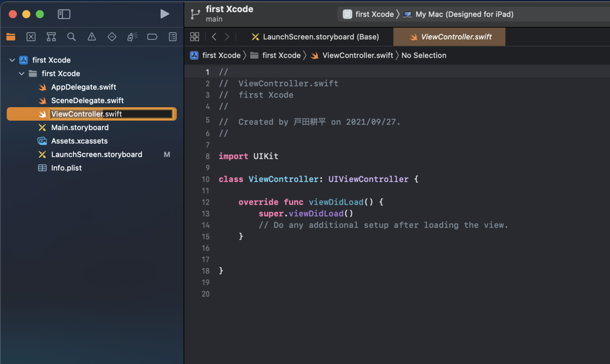Click the M modified status for LaunchScreen.storyboard
Viewport: 610px width, 364px height.
click(167, 154)
